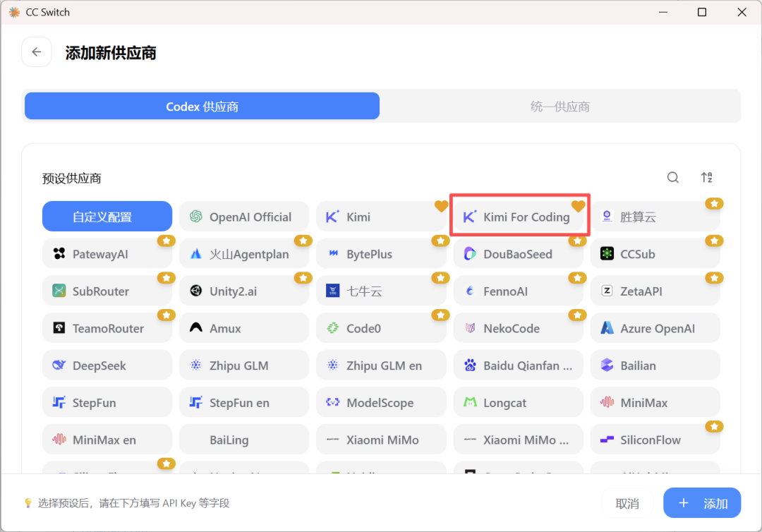Click the star badge on 七牛云
This screenshot has width=762, height=532.
(x=440, y=278)
